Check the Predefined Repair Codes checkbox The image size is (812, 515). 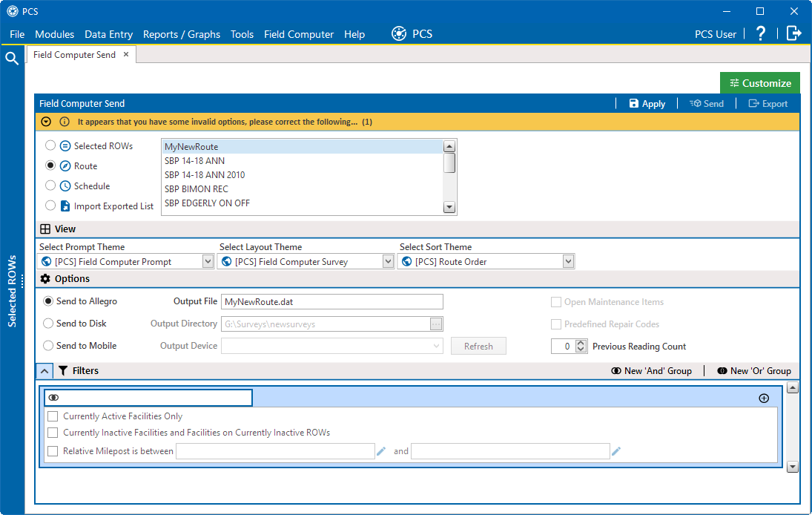[x=556, y=324]
